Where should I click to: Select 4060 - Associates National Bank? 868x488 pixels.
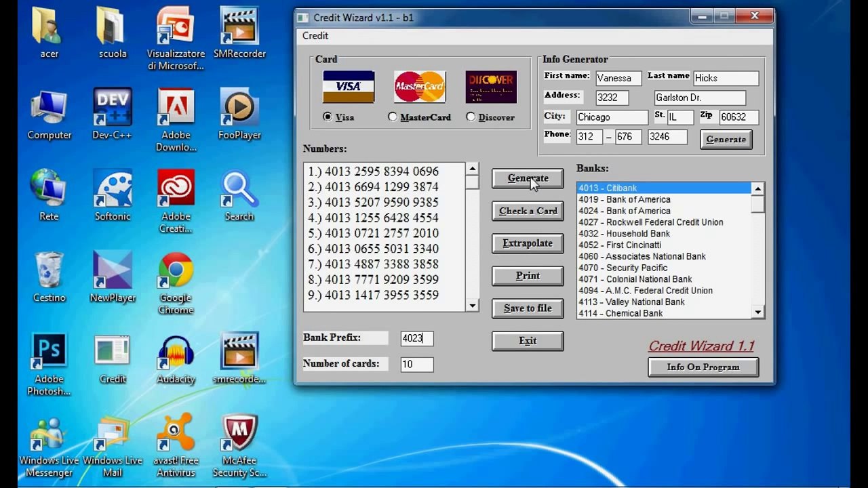coord(664,256)
